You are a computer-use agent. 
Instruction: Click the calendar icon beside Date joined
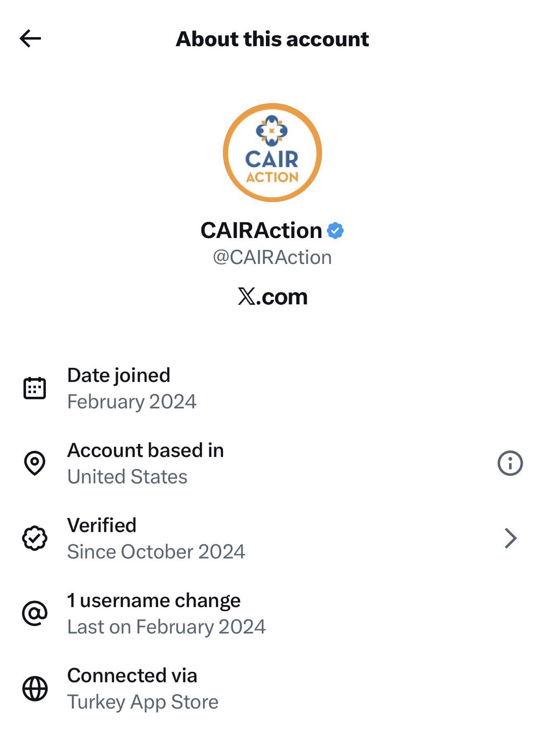tap(35, 388)
